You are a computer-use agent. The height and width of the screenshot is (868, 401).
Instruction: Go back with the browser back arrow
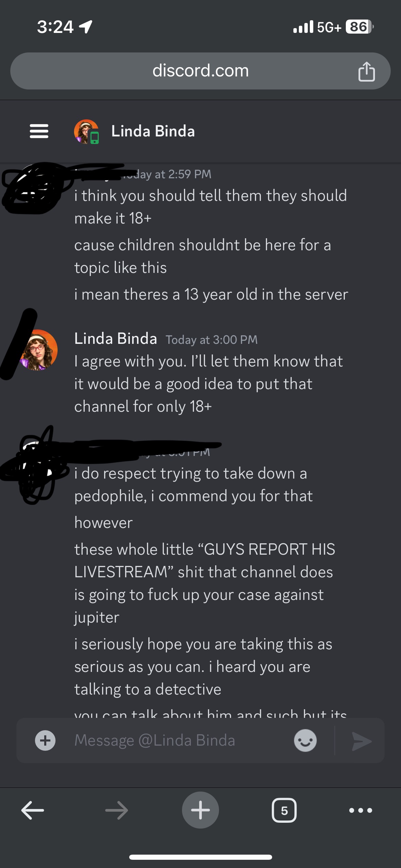(33, 810)
